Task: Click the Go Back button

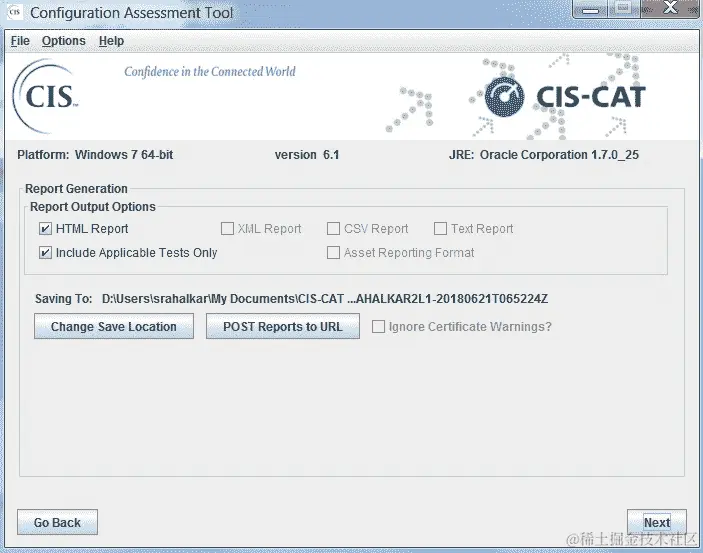Action: click(57, 522)
